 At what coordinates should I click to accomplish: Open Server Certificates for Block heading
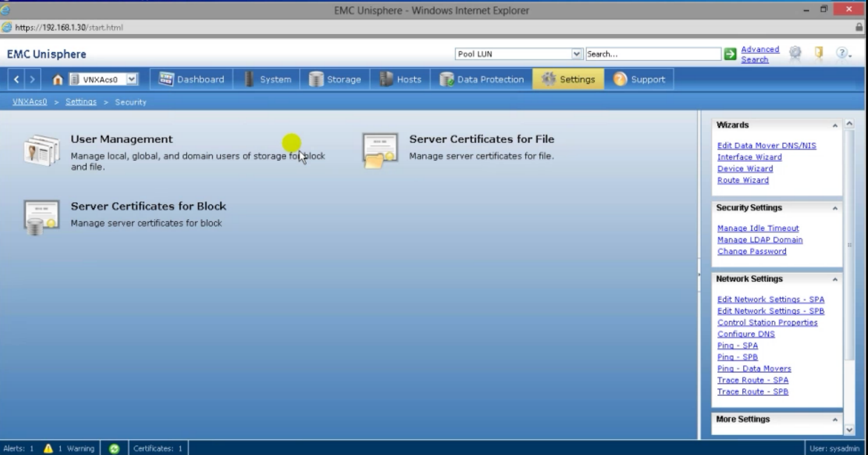coord(148,206)
